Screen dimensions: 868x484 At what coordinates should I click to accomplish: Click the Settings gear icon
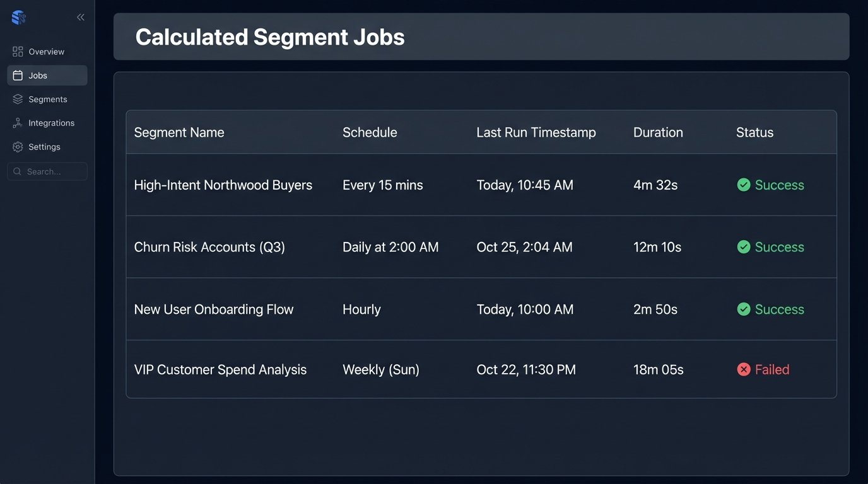click(x=18, y=147)
